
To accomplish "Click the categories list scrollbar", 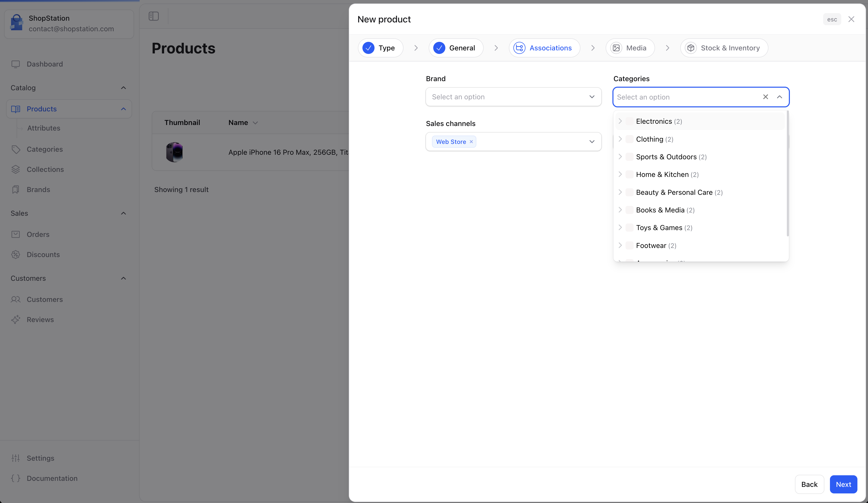I will (x=787, y=174).
